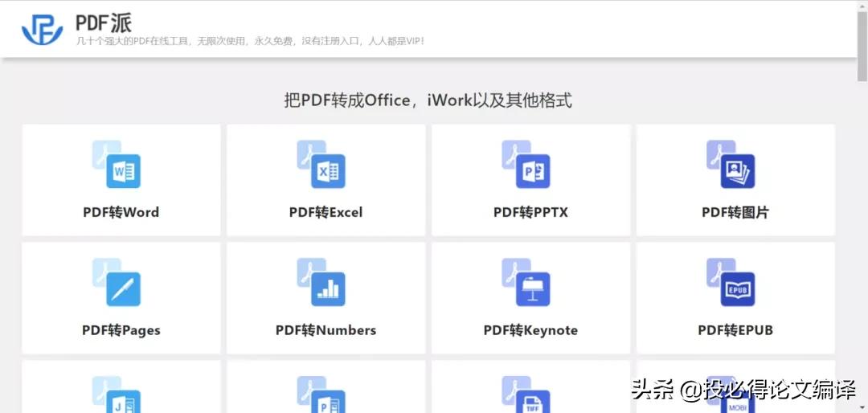Open the PDF to Numbers chart icon
This screenshot has height=413, width=868.
click(x=321, y=282)
